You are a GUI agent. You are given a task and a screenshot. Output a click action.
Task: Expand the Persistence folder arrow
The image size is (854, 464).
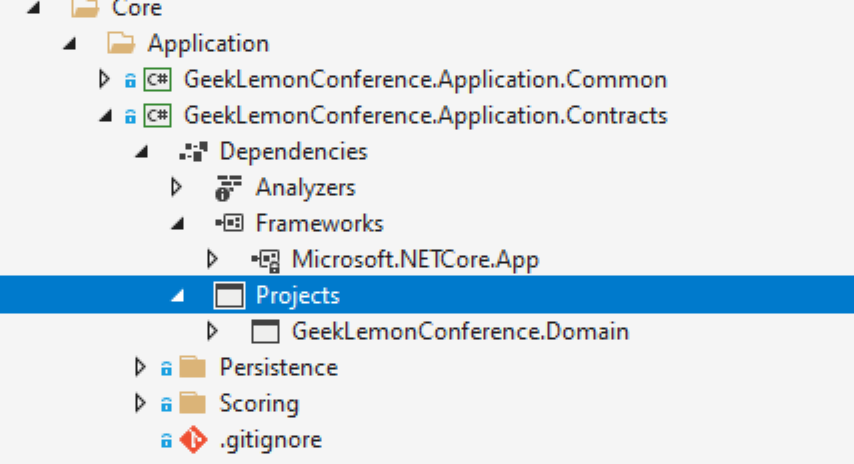(x=140, y=367)
